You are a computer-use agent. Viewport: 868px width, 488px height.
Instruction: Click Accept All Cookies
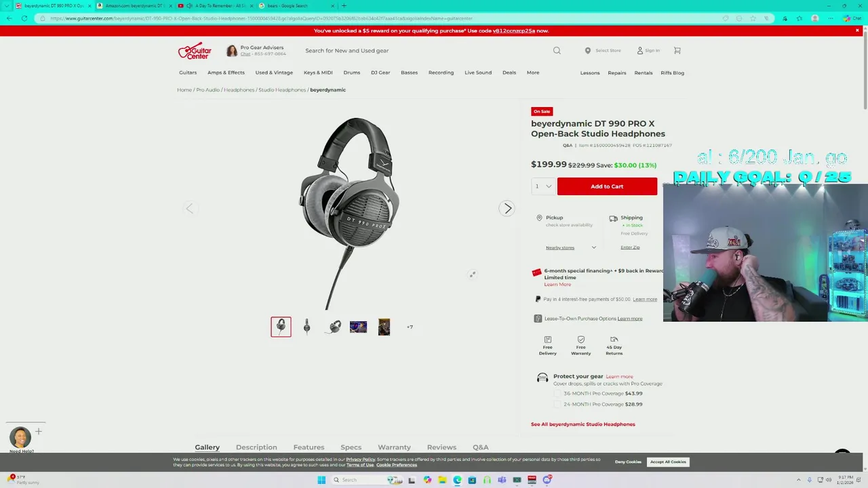pyautogui.click(x=668, y=462)
